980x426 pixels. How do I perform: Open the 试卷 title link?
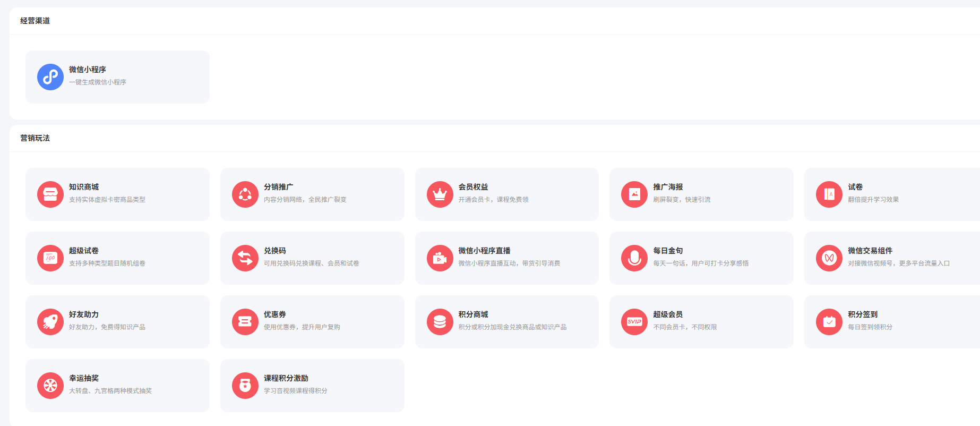click(855, 187)
